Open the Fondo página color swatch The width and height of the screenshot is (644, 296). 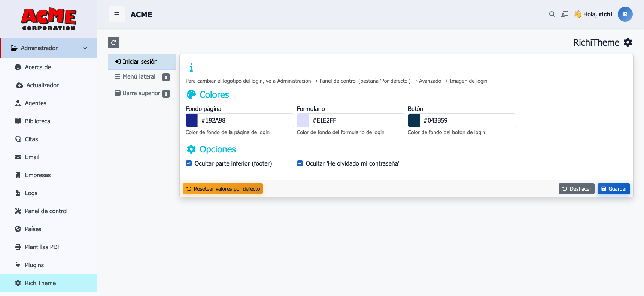click(192, 120)
